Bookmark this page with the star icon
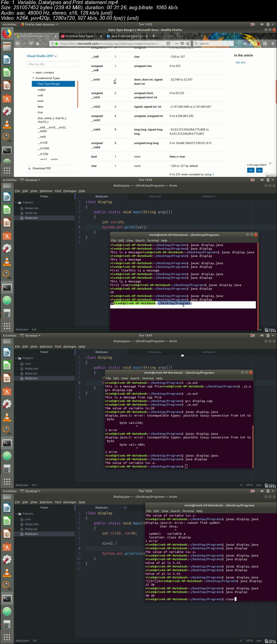The width and height of the screenshot is (277, 644). pyautogui.click(x=188, y=43)
